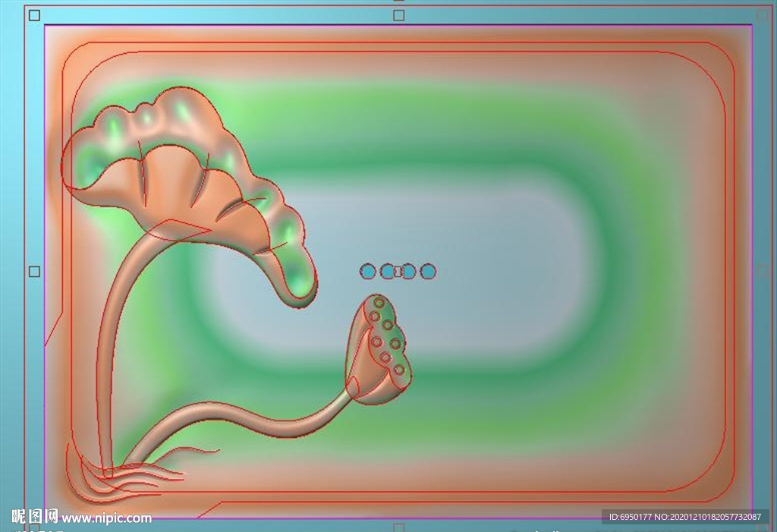Click the top-left selection handle

point(34,15)
